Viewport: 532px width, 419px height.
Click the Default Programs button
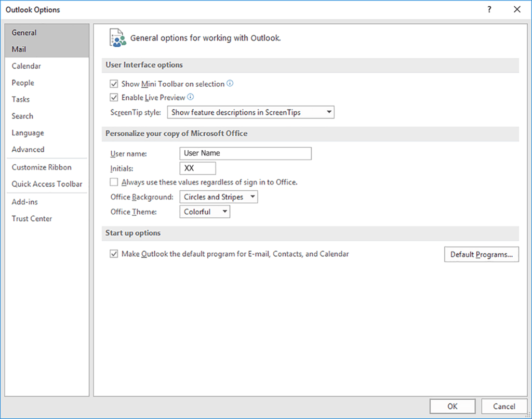coord(481,254)
